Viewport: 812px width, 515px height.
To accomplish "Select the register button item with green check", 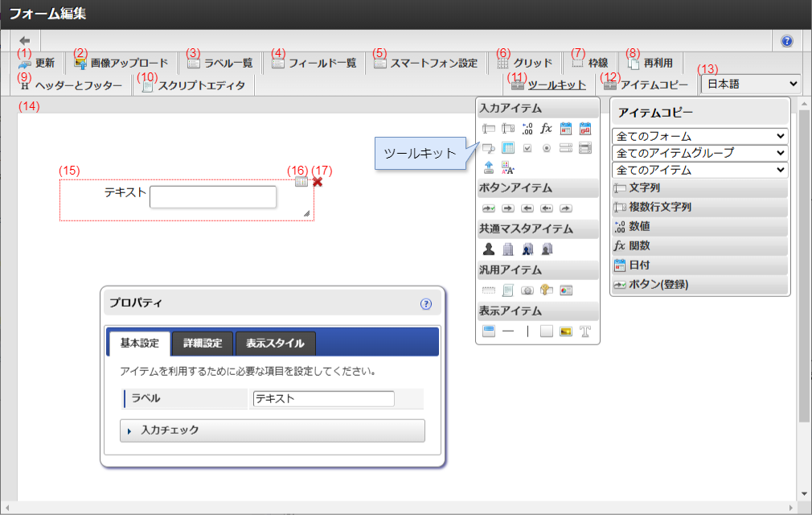I will pyautogui.click(x=488, y=208).
